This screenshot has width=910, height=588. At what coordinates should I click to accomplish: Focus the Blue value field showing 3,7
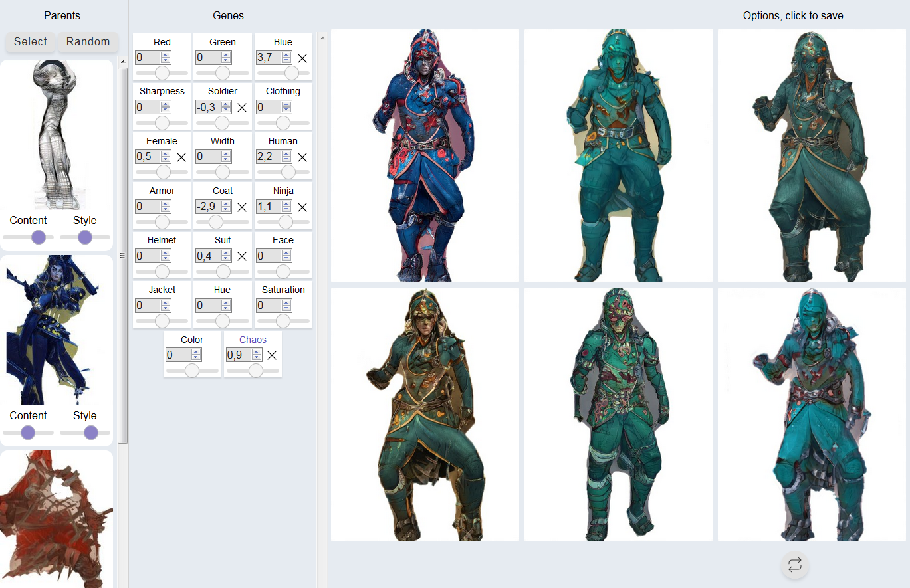274,58
